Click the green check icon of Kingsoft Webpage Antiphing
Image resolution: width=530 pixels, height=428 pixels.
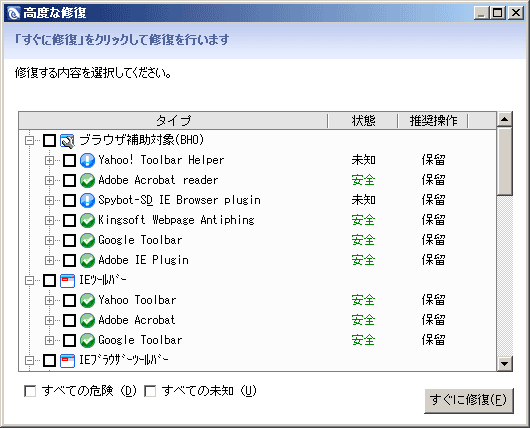tap(87, 220)
